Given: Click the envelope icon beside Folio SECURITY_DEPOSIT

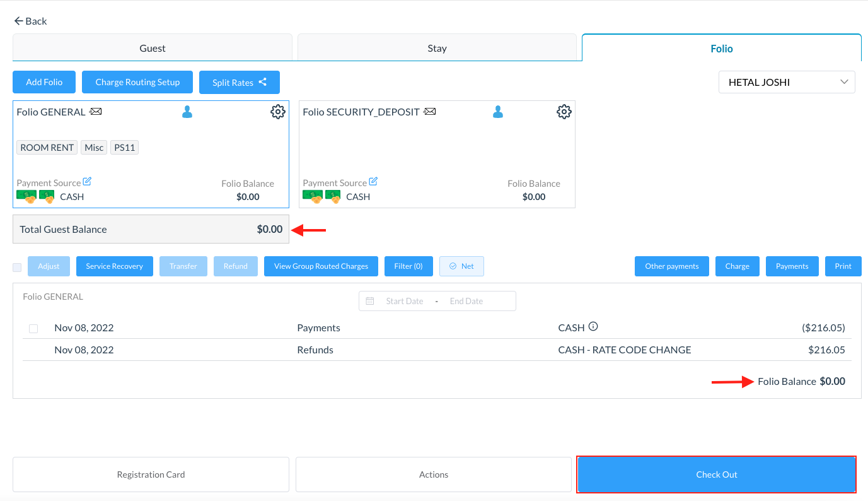Looking at the screenshot, I should click(429, 112).
